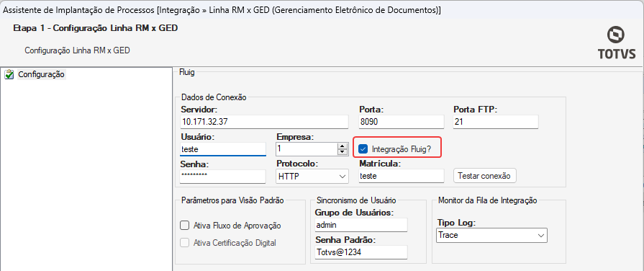644x271 pixels.
Task: Click the Grupo de Usuários field
Action: pos(360,225)
